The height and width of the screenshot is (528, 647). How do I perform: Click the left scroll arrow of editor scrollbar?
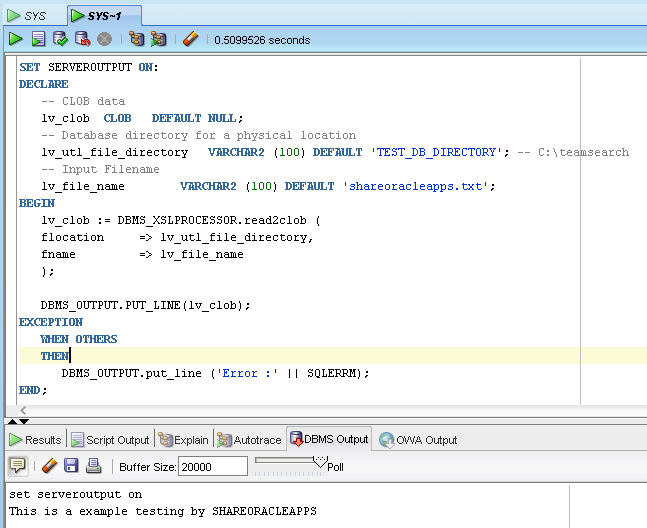tap(23, 410)
